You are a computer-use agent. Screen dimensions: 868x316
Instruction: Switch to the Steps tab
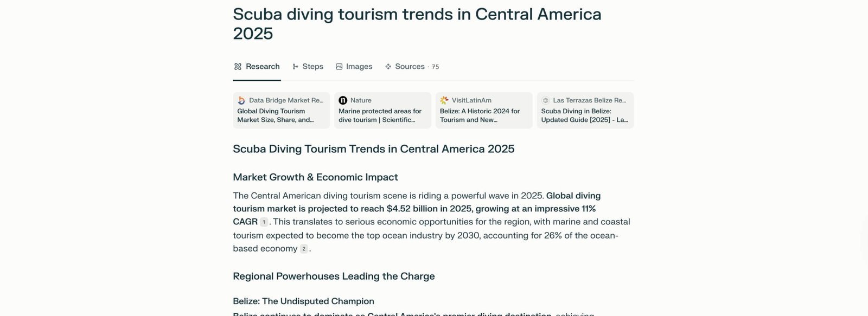[308, 67]
